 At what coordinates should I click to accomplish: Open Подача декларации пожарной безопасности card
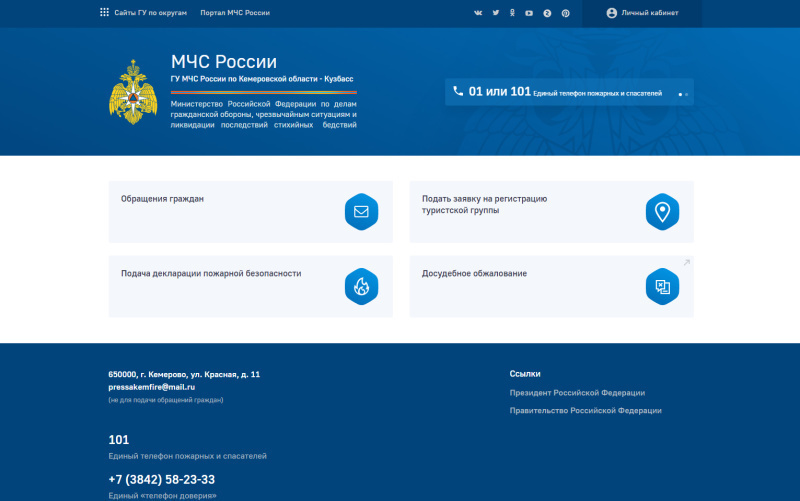pos(251,286)
